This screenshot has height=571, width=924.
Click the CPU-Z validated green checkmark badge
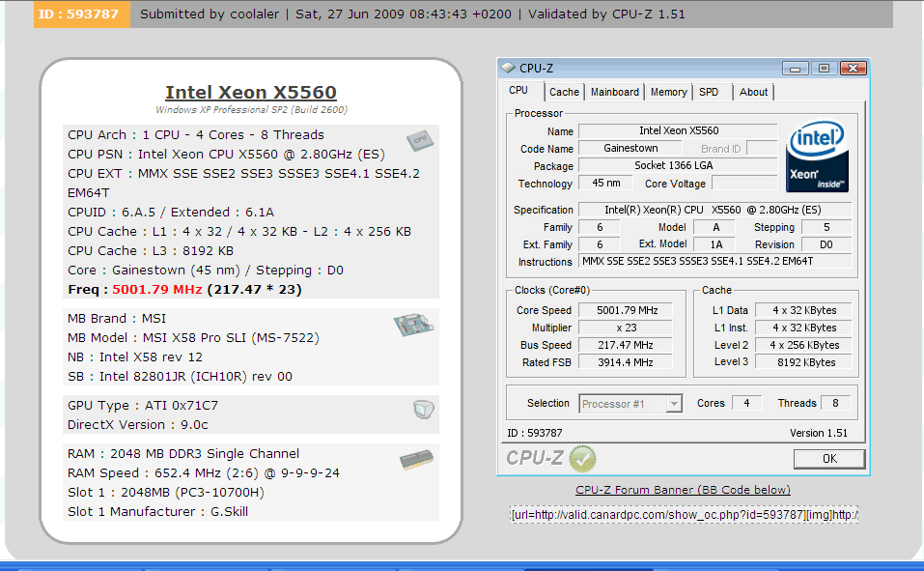[x=582, y=459]
